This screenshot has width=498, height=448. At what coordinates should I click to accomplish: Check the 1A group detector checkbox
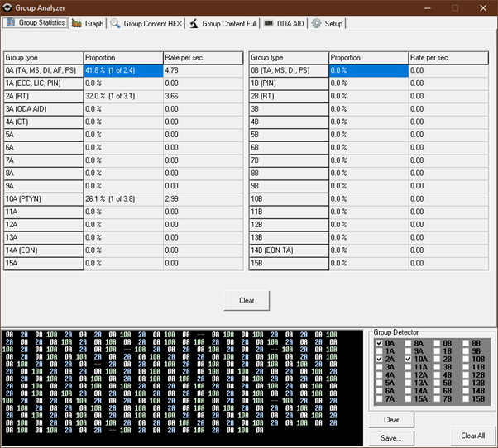[380, 351]
